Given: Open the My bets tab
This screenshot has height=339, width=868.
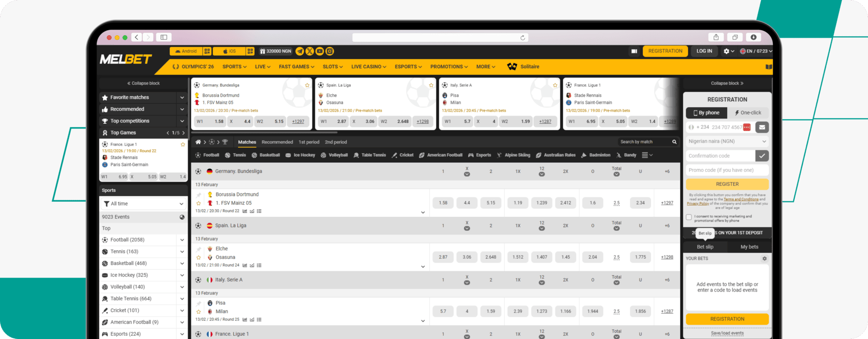Looking at the screenshot, I should pos(749,247).
